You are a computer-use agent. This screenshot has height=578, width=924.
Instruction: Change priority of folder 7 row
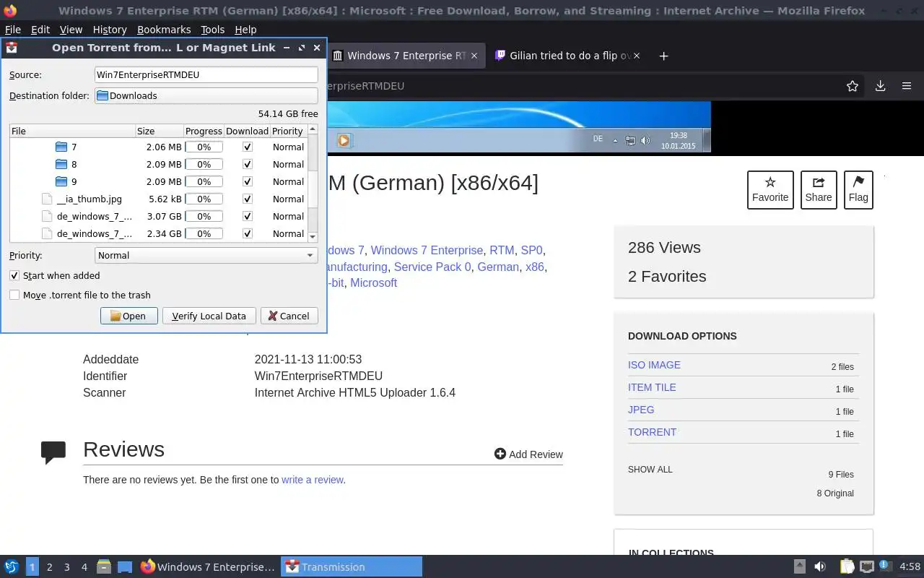[288, 147]
